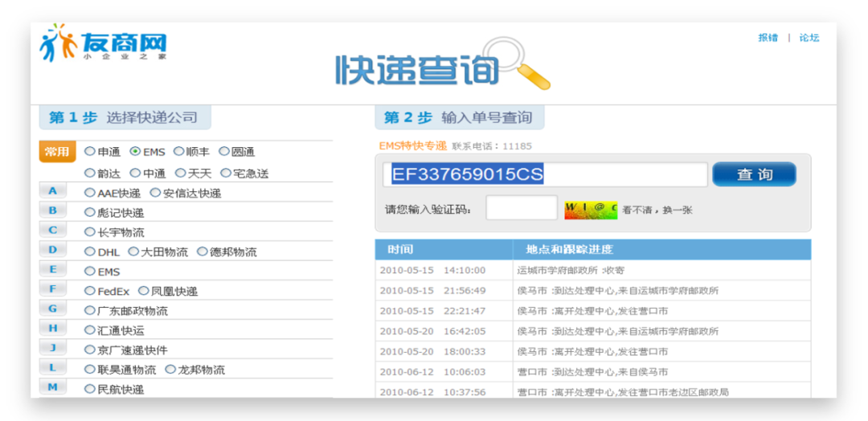The image size is (868, 421).
Task: Open the 论坛 forum link
Action: tap(809, 38)
